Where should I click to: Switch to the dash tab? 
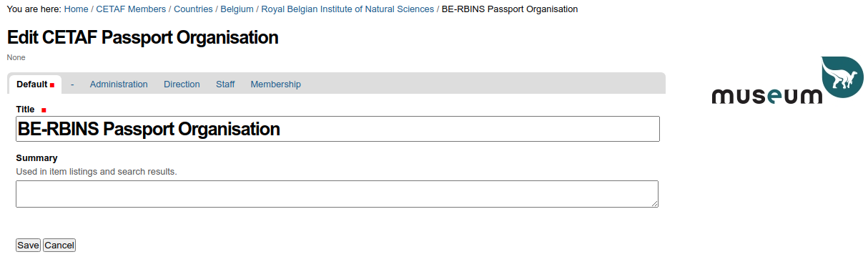[72, 84]
